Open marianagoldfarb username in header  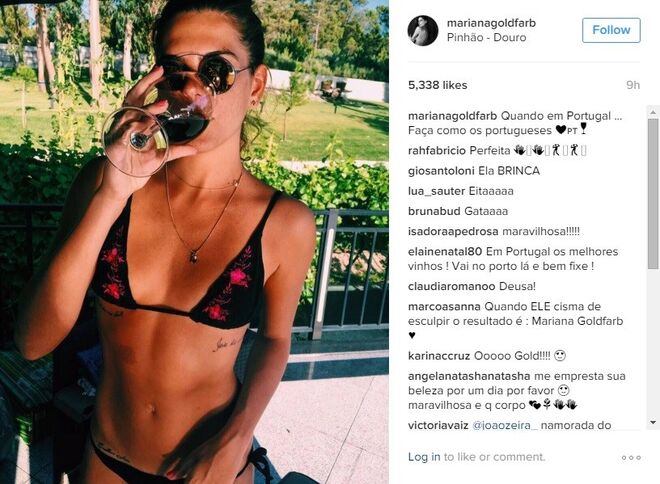491,23
